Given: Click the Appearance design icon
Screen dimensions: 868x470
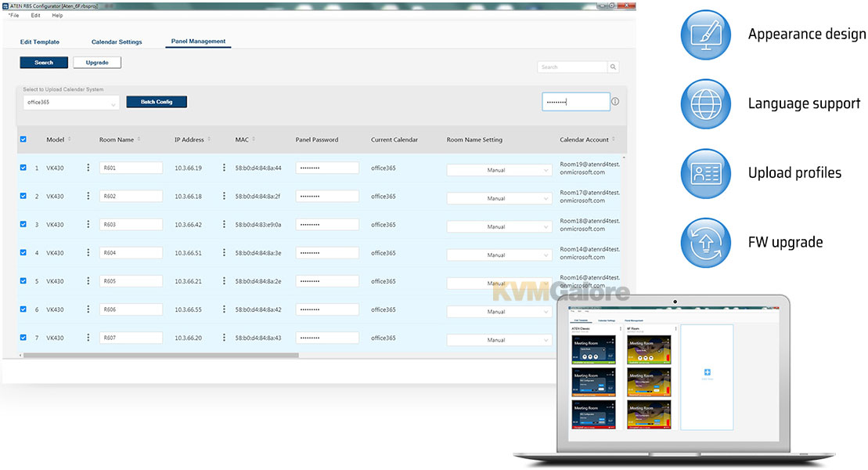Looking at the screenshot, I should (x=706, y=35).
